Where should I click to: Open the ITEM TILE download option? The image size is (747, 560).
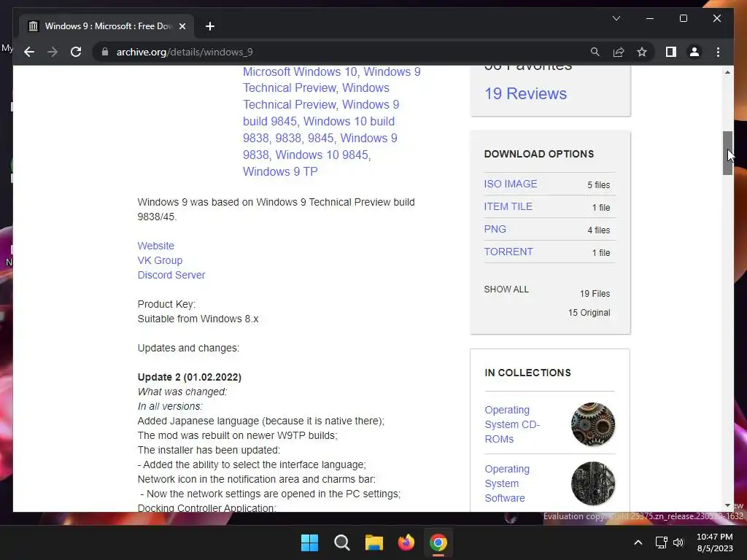click(x=508, y=206)
